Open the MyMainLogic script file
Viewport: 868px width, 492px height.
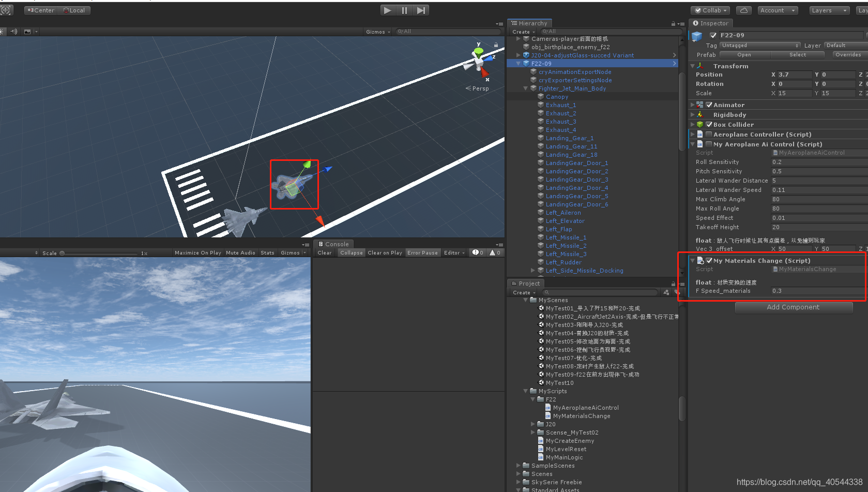564,457
